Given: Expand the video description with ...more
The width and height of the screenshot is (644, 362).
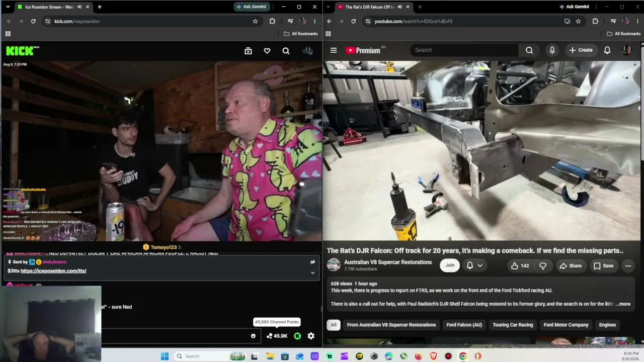Looking at the screenshot, I should (623, 304).
